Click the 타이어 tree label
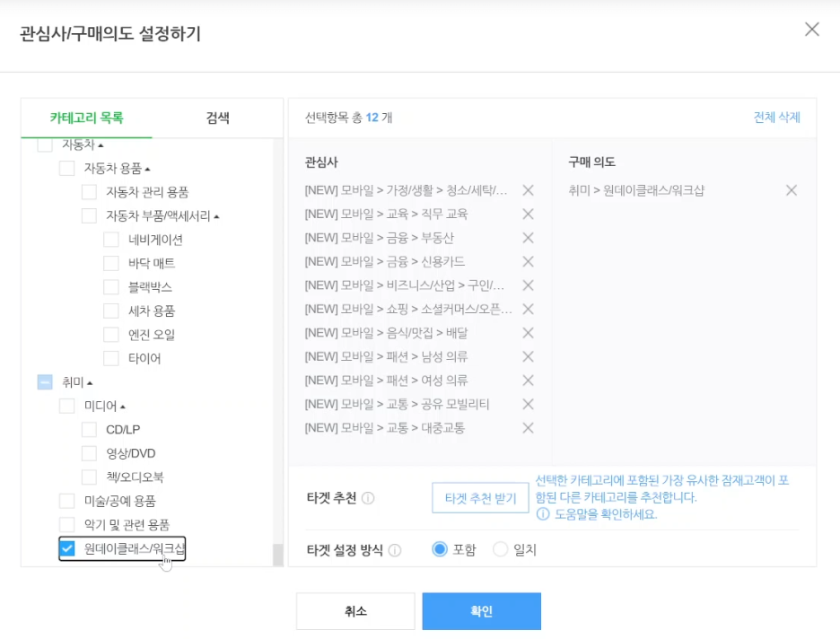Image resolution: width=840 pixels, height=639 pixels. click(x=144, y=358)
